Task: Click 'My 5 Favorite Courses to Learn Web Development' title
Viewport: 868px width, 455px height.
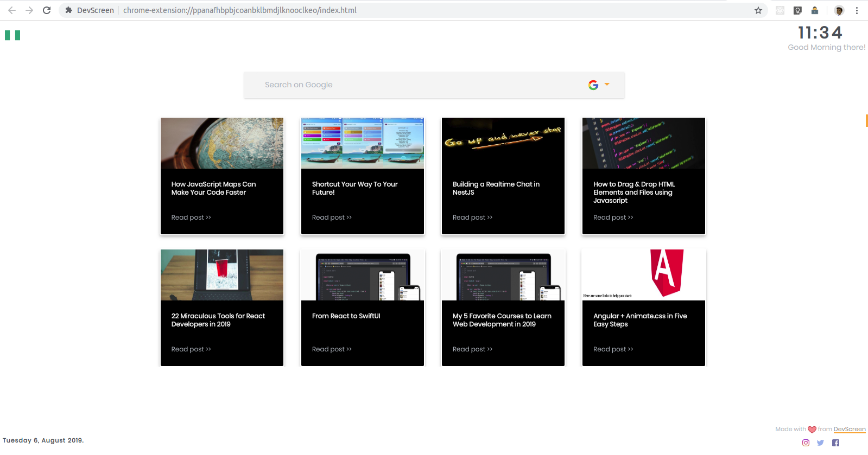Action: [502, 320]
